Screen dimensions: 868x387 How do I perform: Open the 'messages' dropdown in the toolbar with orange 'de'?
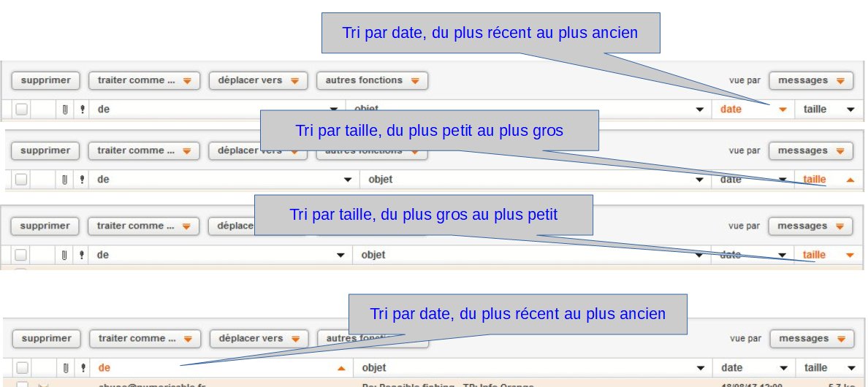click(812, 339)
